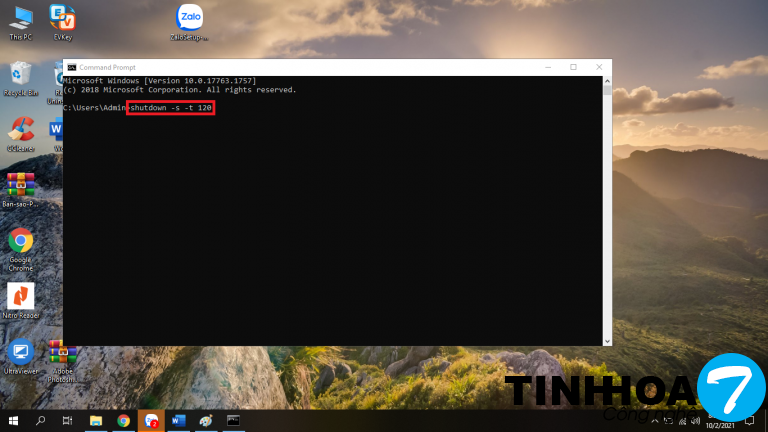The width and height of the screenshot is (768, 432).
Task: Open File Explorer from the taskbar
Action: [96, 421]
